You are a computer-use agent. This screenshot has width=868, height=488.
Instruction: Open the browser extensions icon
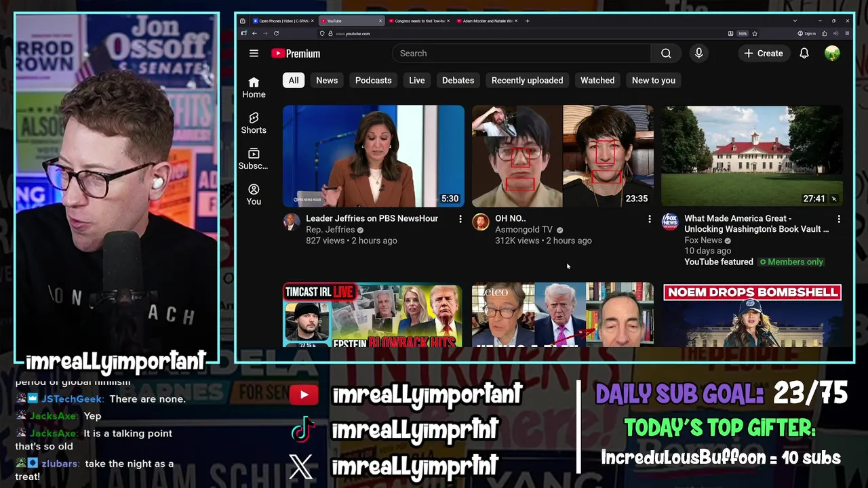[825, 33]
